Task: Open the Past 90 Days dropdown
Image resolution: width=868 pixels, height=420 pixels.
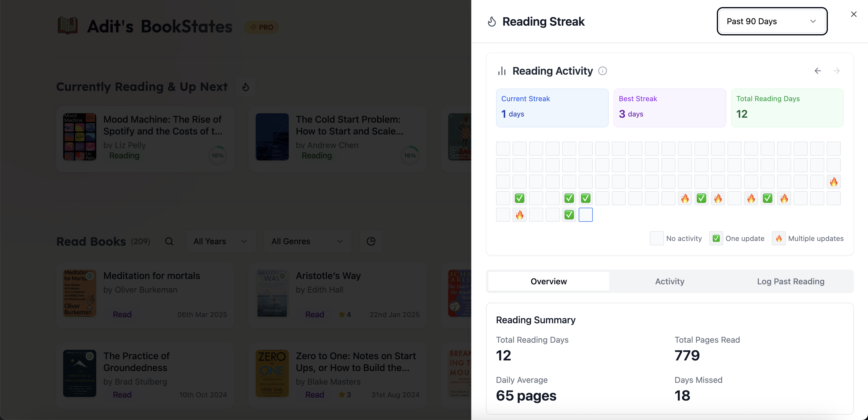Action: tap(772, 21)
